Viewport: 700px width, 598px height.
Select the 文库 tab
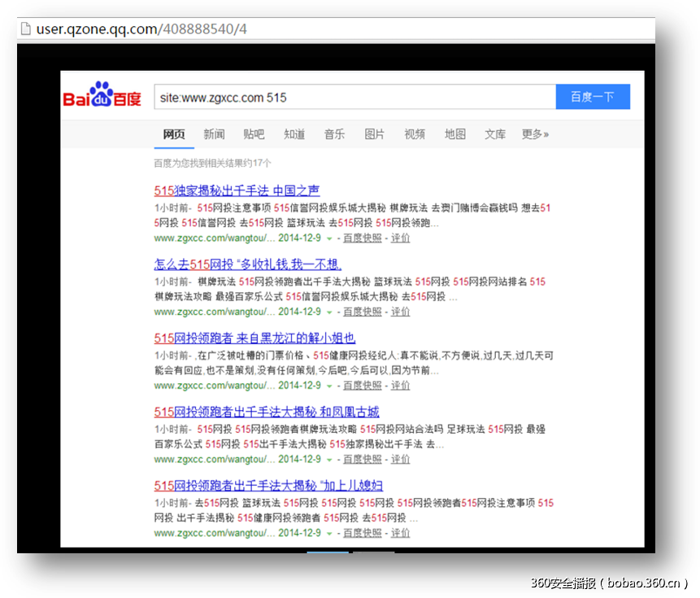point(493,134)
